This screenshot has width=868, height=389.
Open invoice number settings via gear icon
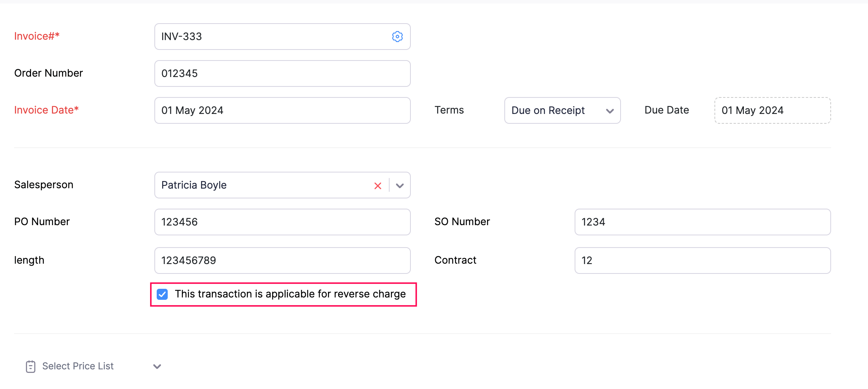[397, 37]
